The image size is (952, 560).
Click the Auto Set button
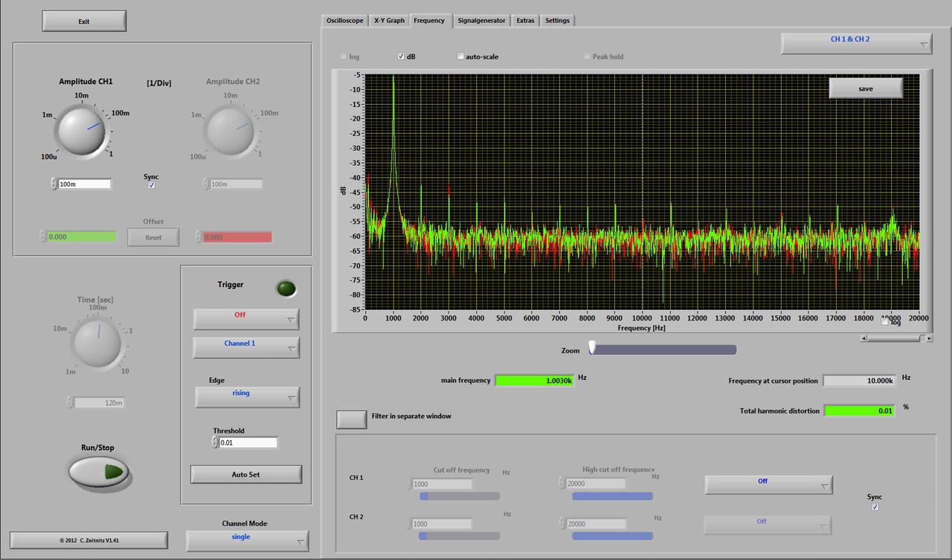[x=246, y=474]
